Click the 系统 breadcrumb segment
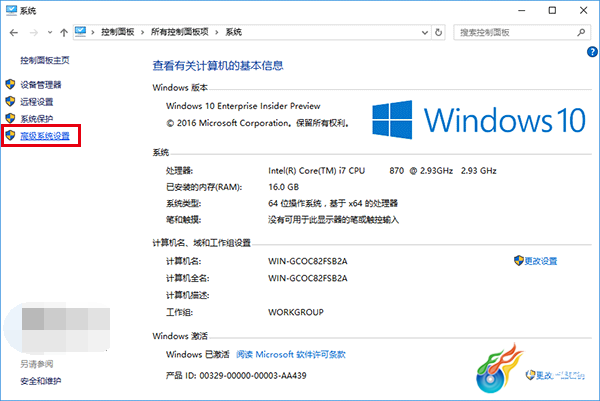This screenshot has width=600, height=401. [x=233, y=32]
